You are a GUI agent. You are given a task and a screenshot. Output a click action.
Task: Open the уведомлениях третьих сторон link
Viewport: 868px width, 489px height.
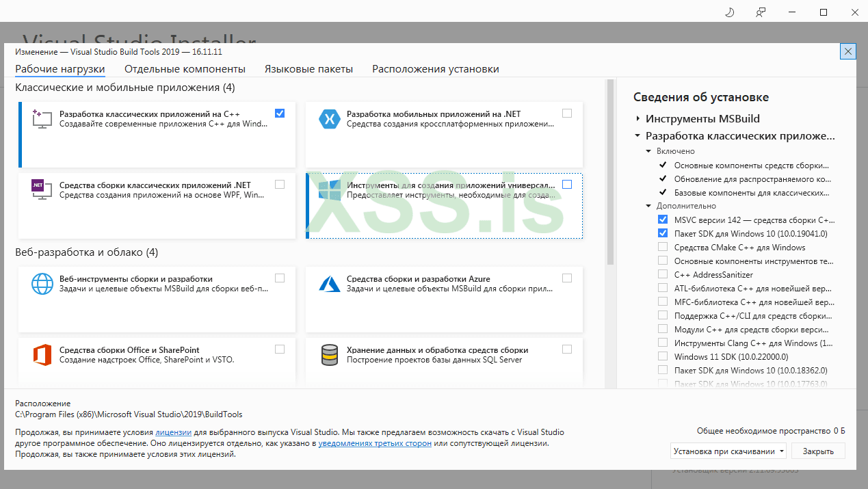click(375, 443)
